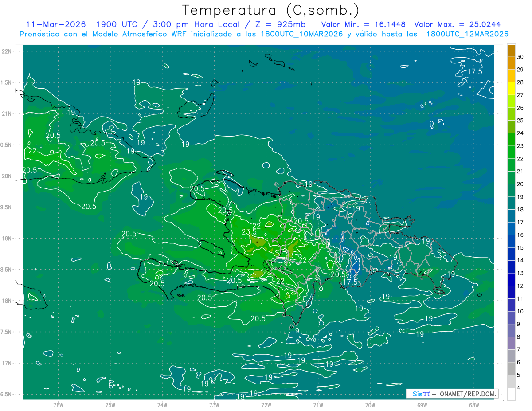Select the '1800UTC_12MAR2026' valid-until time

click(x=467, y=34)
